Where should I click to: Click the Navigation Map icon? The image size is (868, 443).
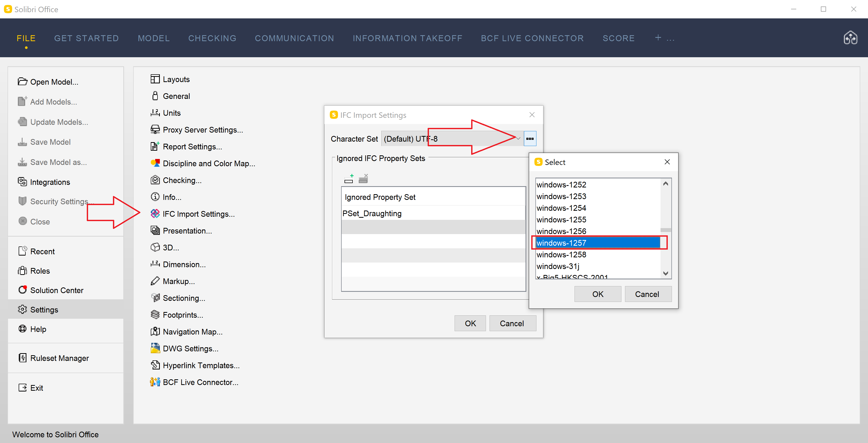[155, 331]
